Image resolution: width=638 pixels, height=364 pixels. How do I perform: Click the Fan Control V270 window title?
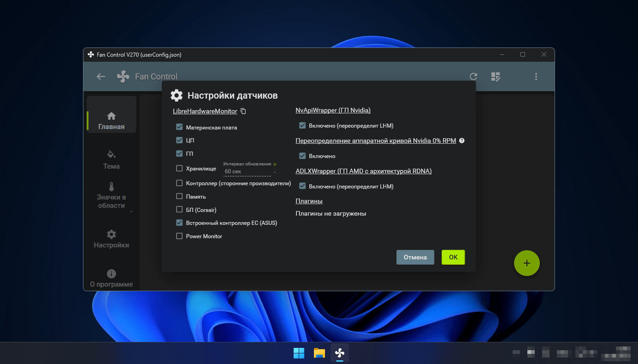pyautogui.click(x=139, y=54)
